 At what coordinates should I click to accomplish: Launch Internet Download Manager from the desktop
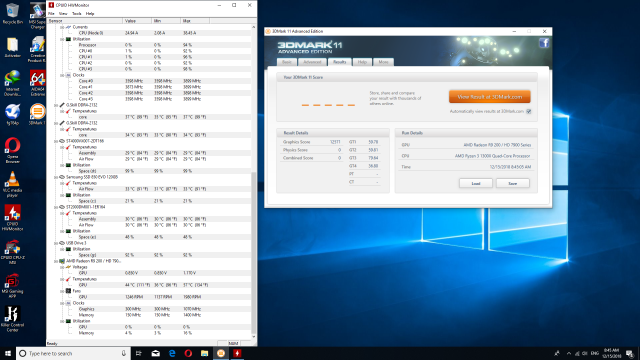(x=12, y=83)
